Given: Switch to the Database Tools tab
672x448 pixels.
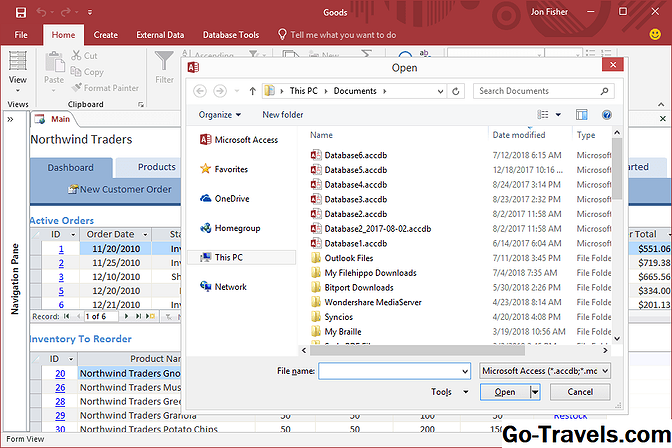Looking at the screenshot, I should pyautogui.click(x=231, y=35).
